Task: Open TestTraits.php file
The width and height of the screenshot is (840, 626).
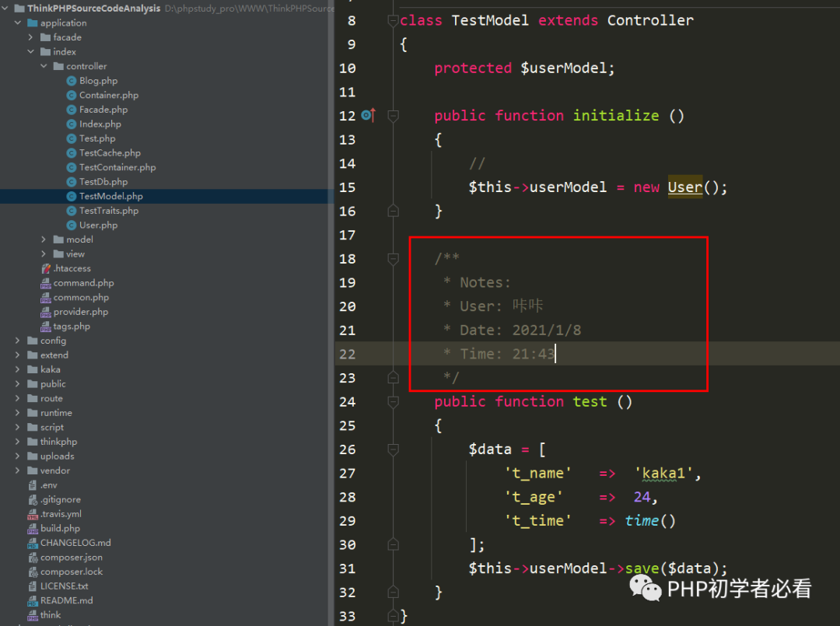Action: [109, 211]
